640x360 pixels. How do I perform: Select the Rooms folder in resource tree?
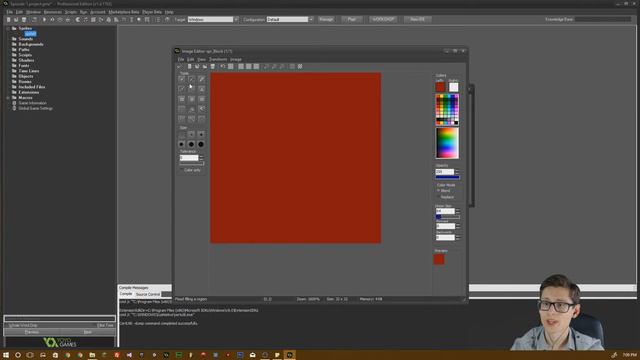24,82
